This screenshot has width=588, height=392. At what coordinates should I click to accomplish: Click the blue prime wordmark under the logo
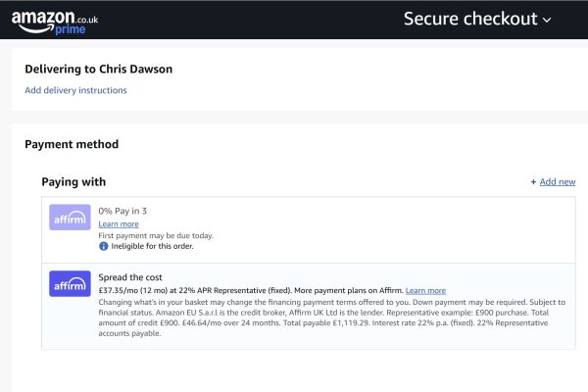click(x=71, y=29)
